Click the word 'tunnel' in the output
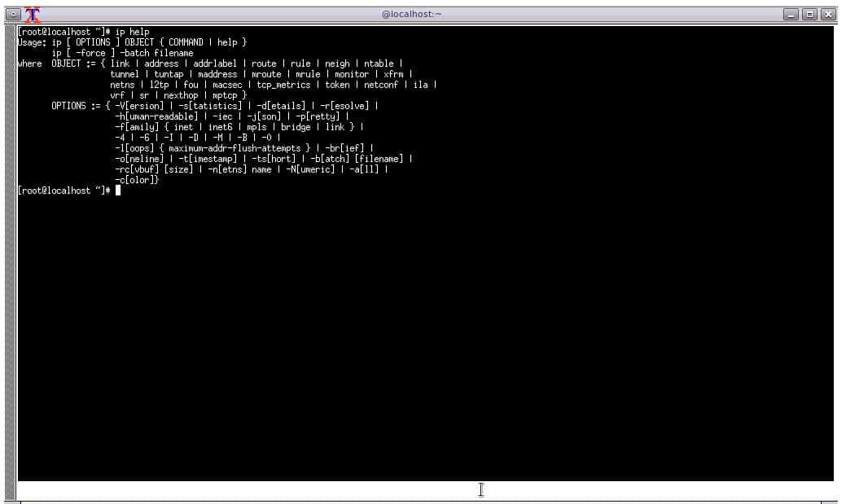 (x=125, y=74)
